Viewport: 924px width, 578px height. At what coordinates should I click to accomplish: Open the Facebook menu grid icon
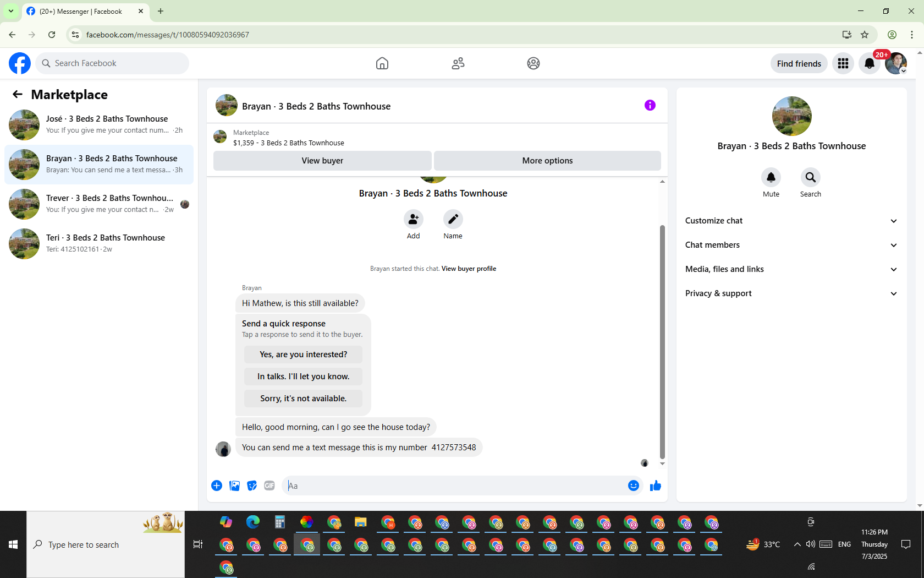click(843, 63)
